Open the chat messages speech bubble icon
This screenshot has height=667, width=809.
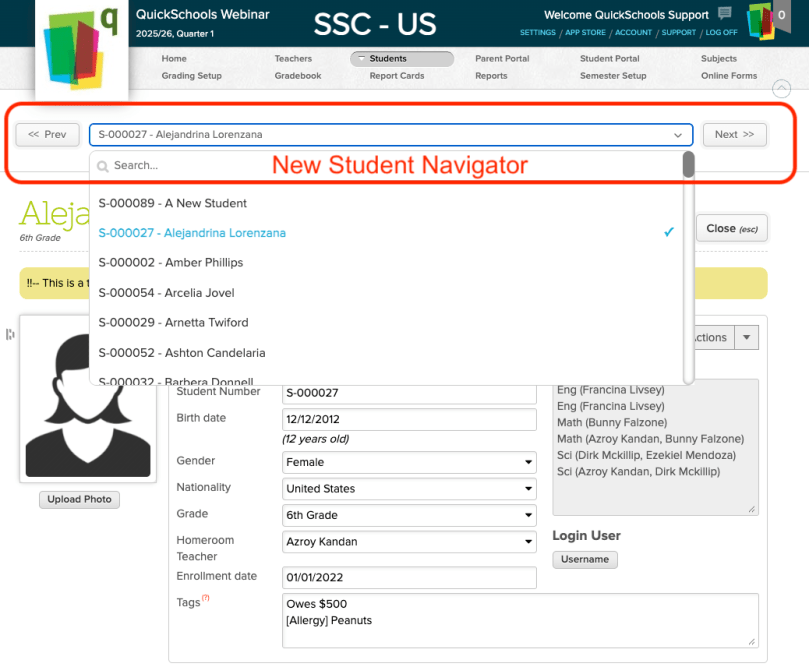pos(725,14)
